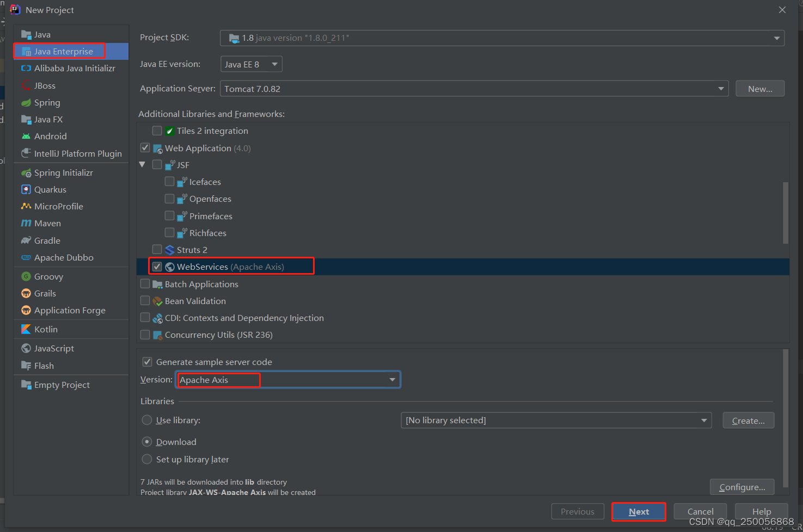Uncheck the WebServices checkbox
Viewport: 803px width, 532px height.
pyautogui.click(x=157, y=267)
